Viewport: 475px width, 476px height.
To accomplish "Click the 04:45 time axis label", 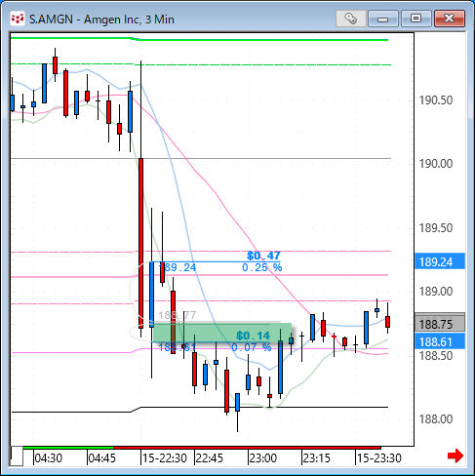I will tap(102, 458).
